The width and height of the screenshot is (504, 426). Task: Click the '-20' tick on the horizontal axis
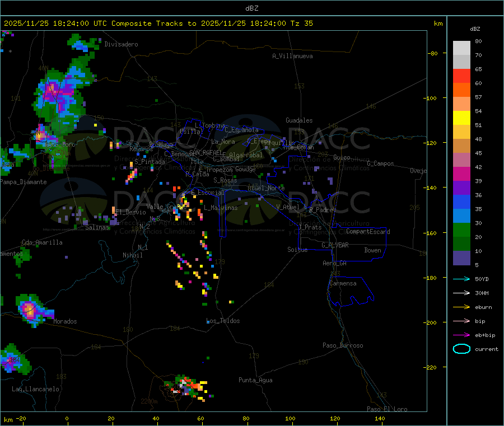[x=21, y=418]
